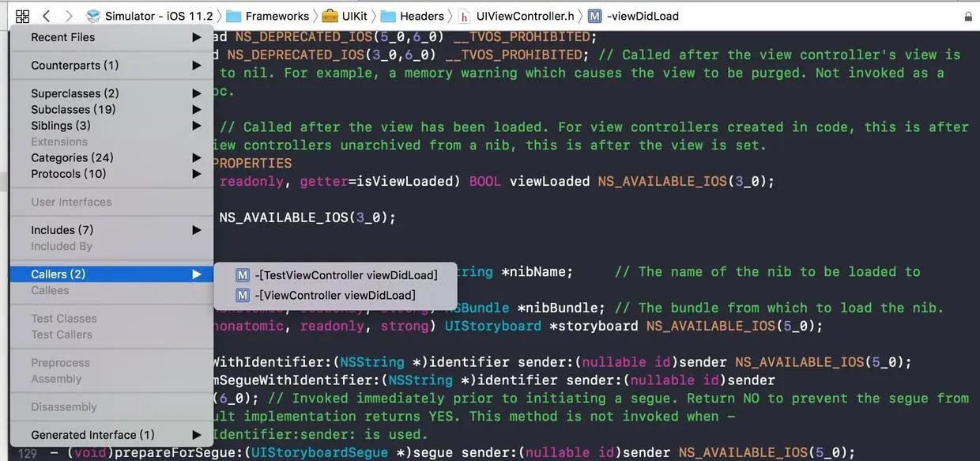Expand arrow next to Counterparts (1)
This screenshot has width=980, height=461.
pyautogui.click(x=197, y=66)
